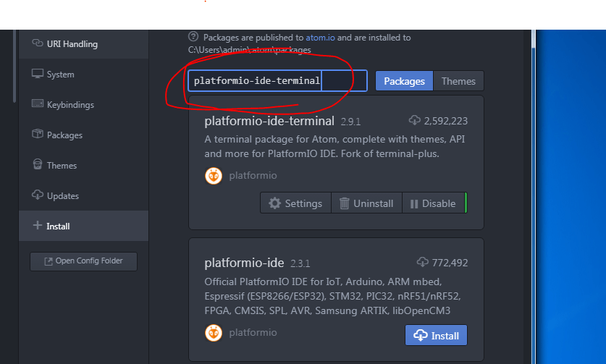The image size is (606, 364).
Task: Click the Themes paint bucket icon
Action: click(x=38, y=164)
